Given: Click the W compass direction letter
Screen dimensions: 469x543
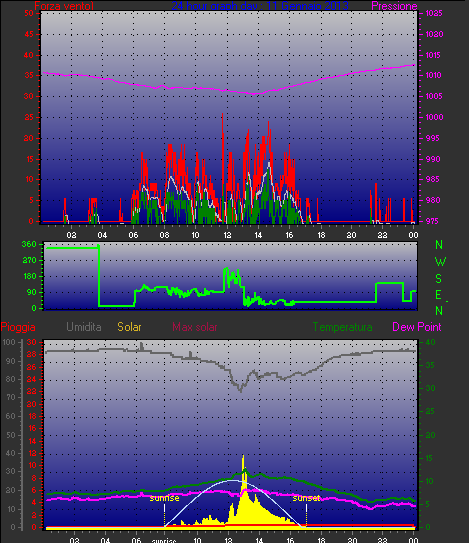Looking at the screenshot, I should click(440, 262).
